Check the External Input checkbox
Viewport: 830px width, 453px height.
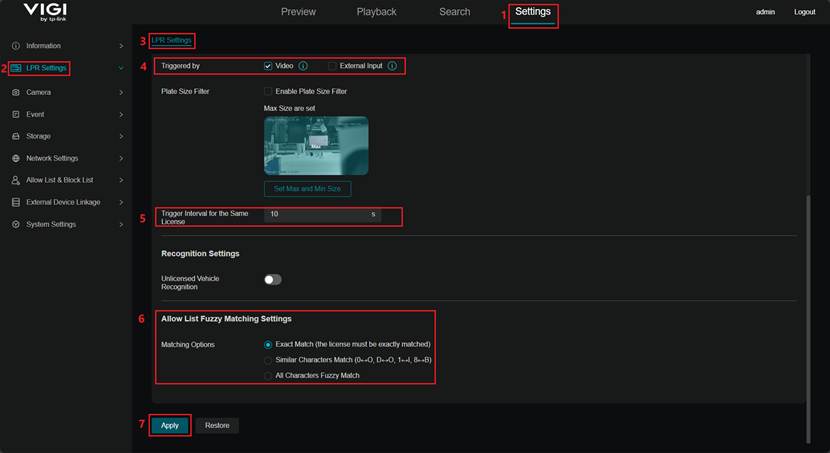(x=332, y=66)
